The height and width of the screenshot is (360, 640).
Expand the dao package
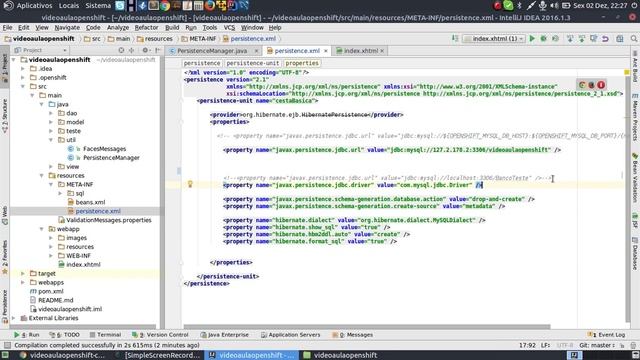pos(51,113)
